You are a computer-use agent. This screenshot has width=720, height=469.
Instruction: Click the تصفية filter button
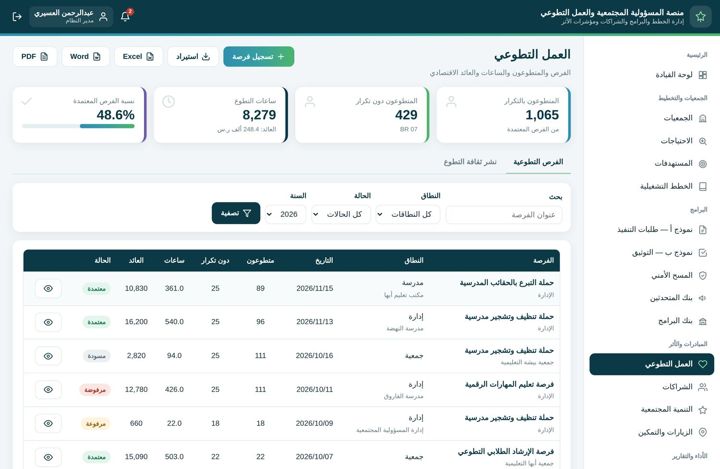(236, 213)
